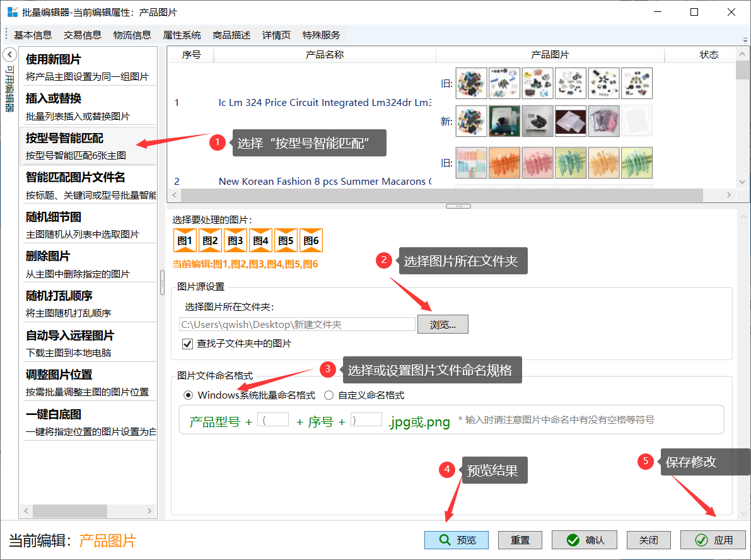Screen dimensions: 751x560
Task: Enable 查找子文件夹中的图片 checkbox
Action: (x=187, y=344)
